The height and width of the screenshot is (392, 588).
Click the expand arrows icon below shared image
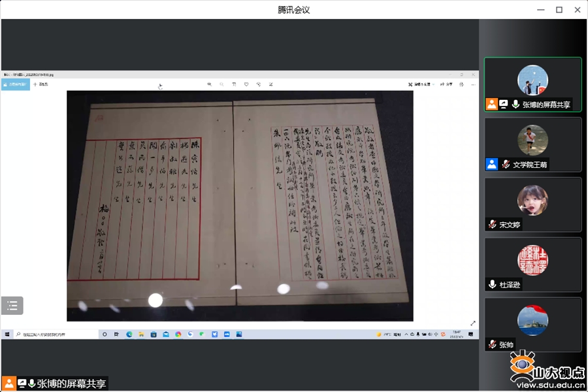click(x=473, y=323)
